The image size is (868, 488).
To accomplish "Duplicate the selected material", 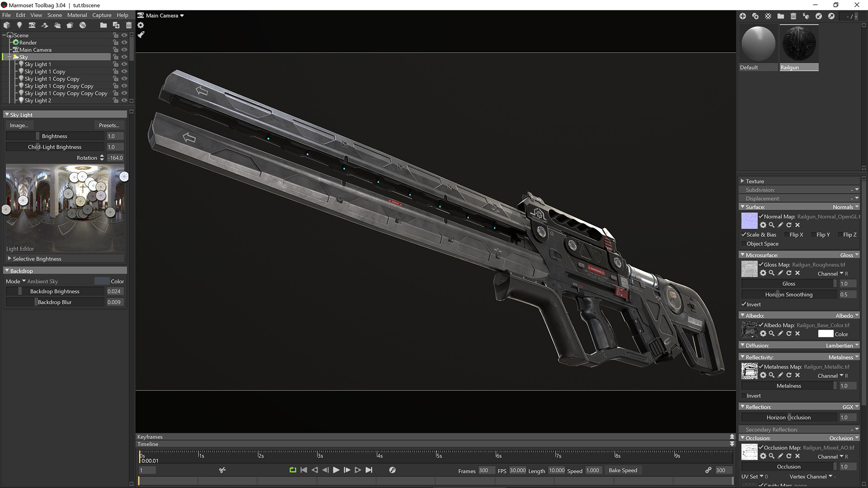I will [755, 16].
